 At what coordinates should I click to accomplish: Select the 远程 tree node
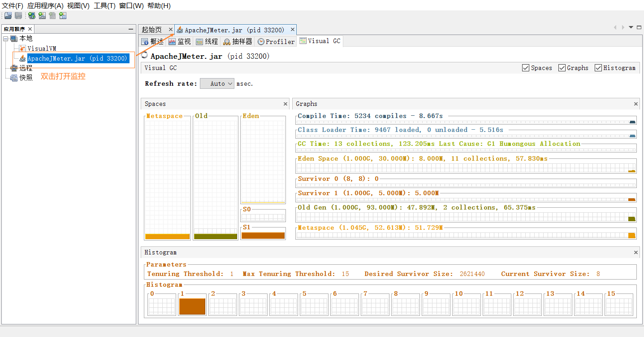tap(26, 68)
